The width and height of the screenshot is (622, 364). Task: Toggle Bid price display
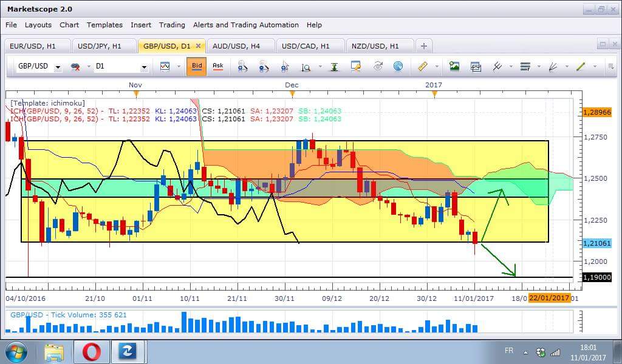(x=197, y=66)
